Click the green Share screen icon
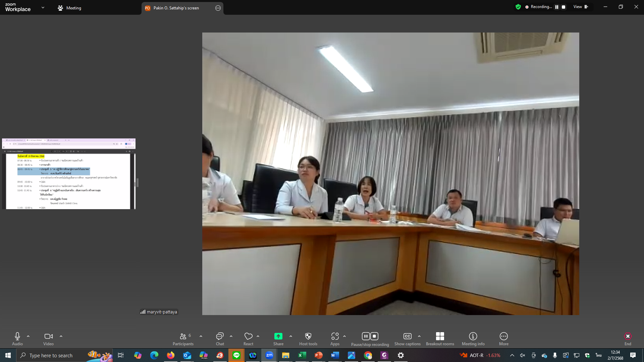The height and width of the screenshot is (362, 644). [278, 336]
